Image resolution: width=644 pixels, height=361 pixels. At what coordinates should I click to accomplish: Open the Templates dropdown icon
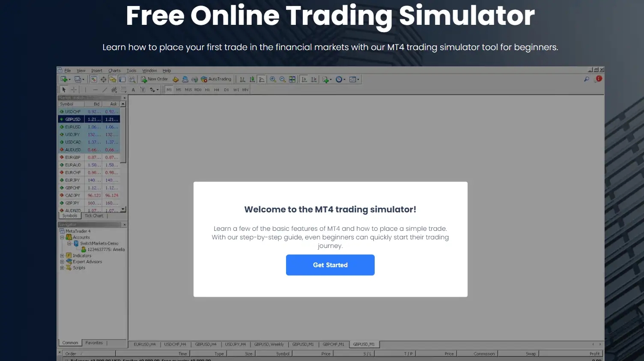point(354,79)
